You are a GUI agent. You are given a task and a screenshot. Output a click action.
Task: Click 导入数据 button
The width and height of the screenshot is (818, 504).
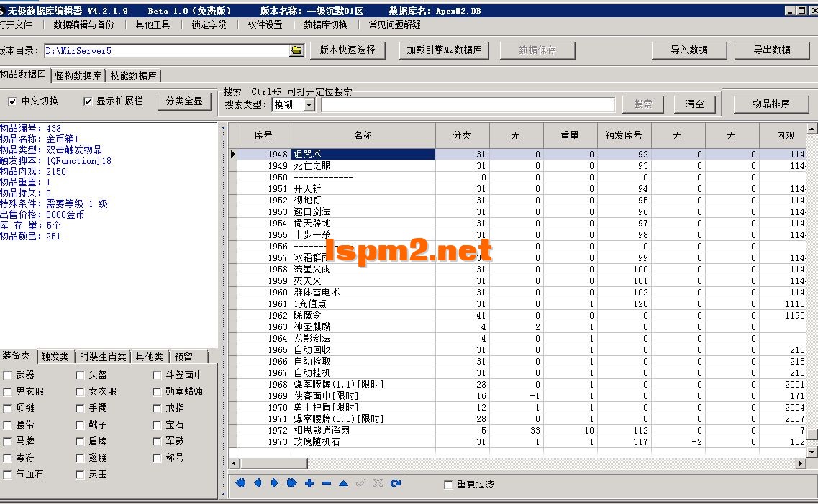coord(689,50)
